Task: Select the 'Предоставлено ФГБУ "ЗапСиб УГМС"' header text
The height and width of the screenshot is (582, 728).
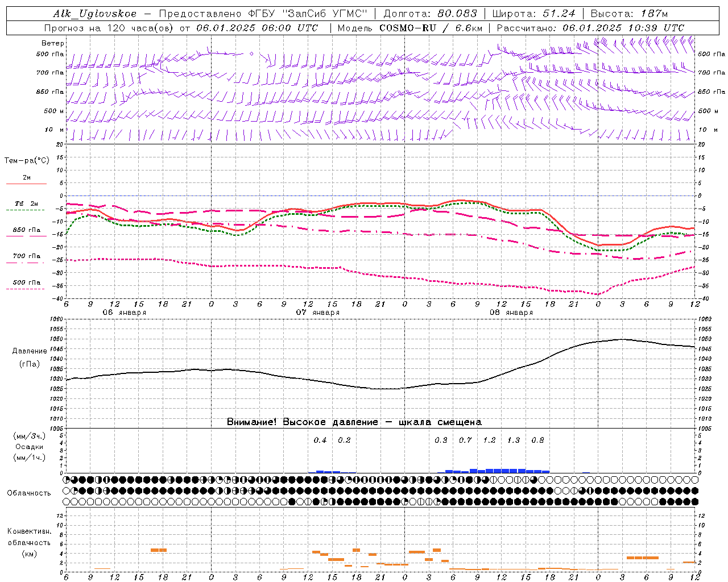Action: (x=263, y=14)
